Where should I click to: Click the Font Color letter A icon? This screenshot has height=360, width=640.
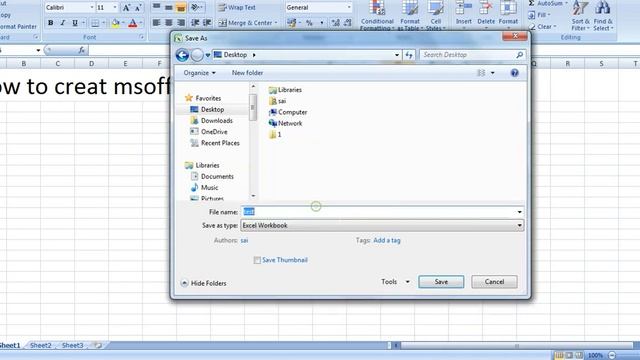click(132, 23)
